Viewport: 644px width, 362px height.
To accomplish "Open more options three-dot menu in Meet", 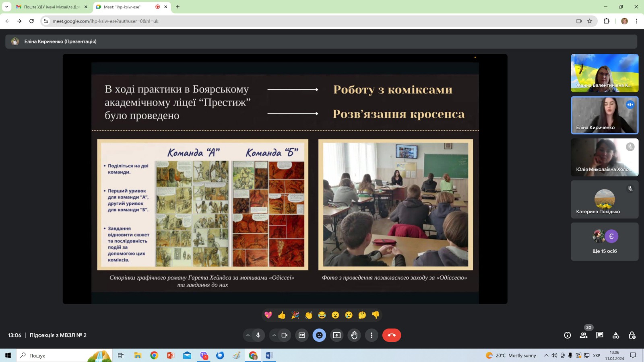I will (x=372, y=335).
